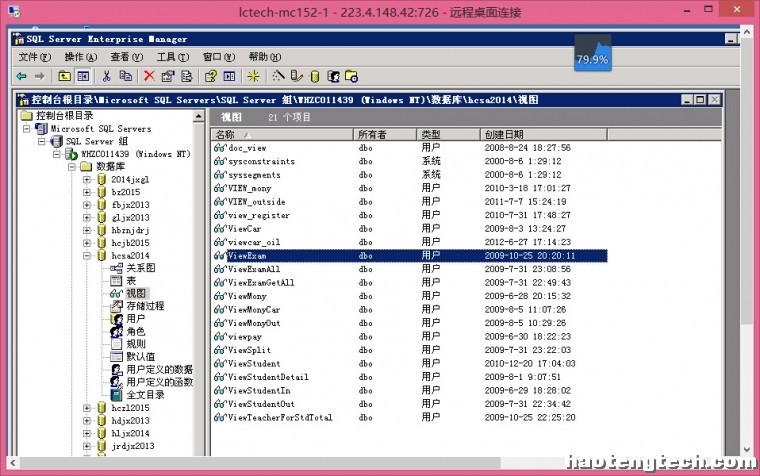
Task: Open the 表 tables node
Action: tap(131, 281)
